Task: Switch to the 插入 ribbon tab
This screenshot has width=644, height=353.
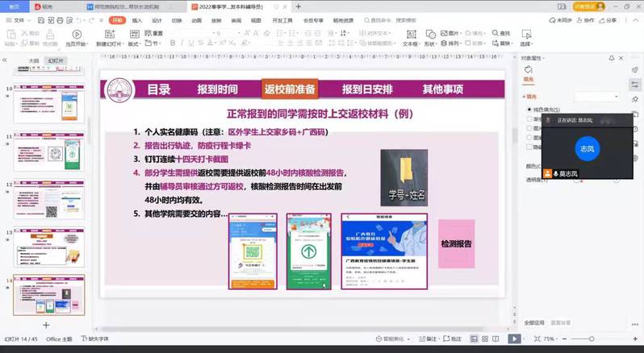Action: 136,19
